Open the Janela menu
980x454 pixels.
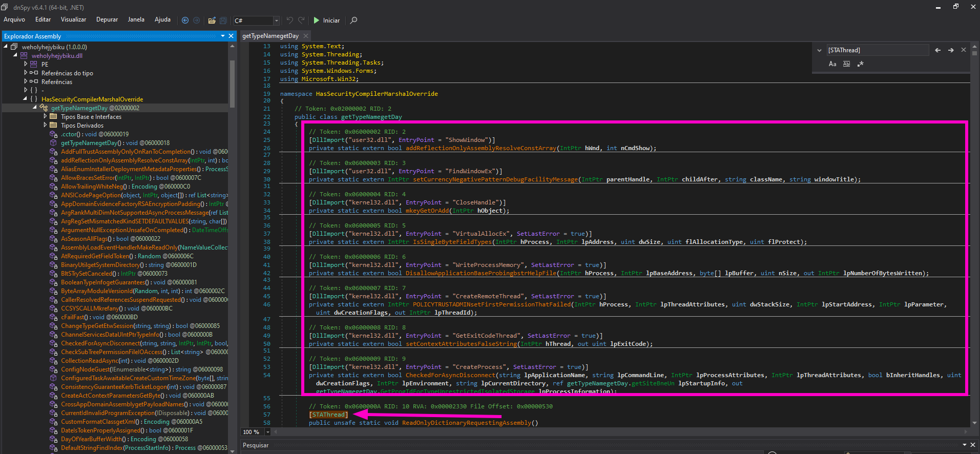click(136, 19)
